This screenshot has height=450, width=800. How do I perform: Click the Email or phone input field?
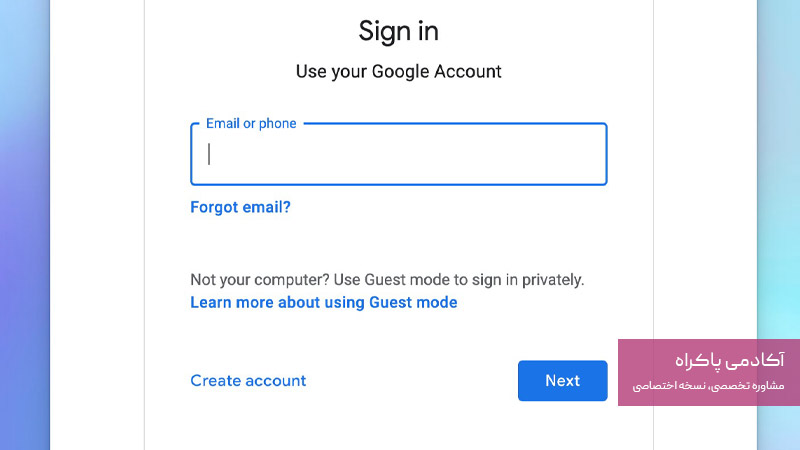pos(398,154)
